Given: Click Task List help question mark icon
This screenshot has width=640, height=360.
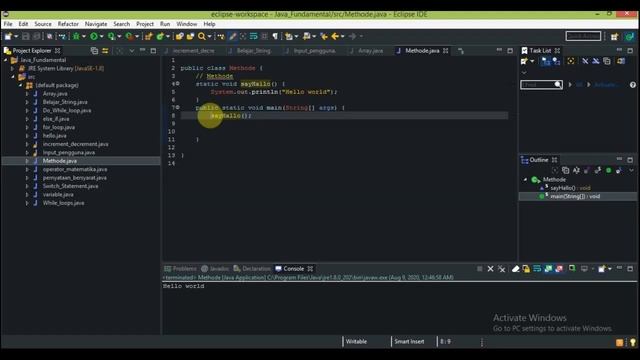Looking at the screenshot, I should [633, 85].
